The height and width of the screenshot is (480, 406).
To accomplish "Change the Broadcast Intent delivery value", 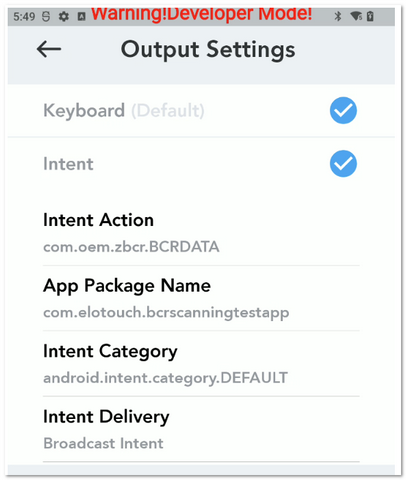I will tap(103, 443).
